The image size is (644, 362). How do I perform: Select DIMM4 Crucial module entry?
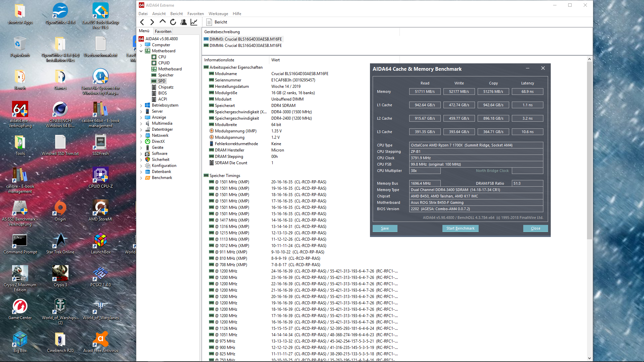(x=245, y=46)
